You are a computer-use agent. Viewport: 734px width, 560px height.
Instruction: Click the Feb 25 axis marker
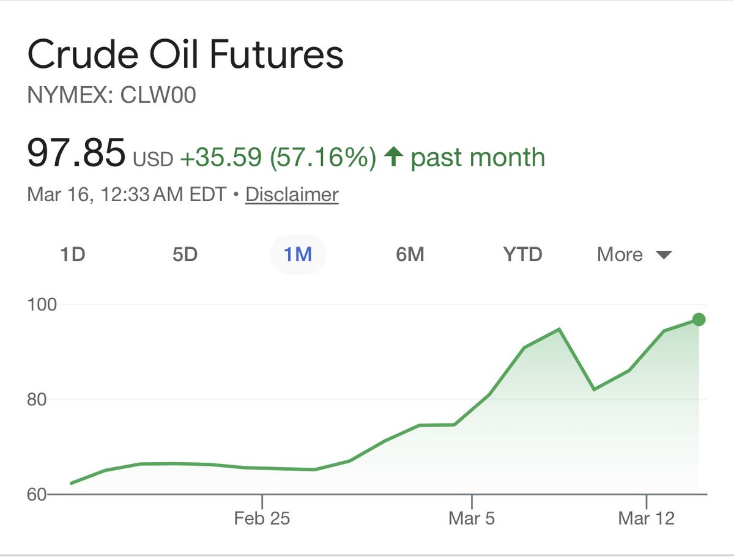point(262,519)
